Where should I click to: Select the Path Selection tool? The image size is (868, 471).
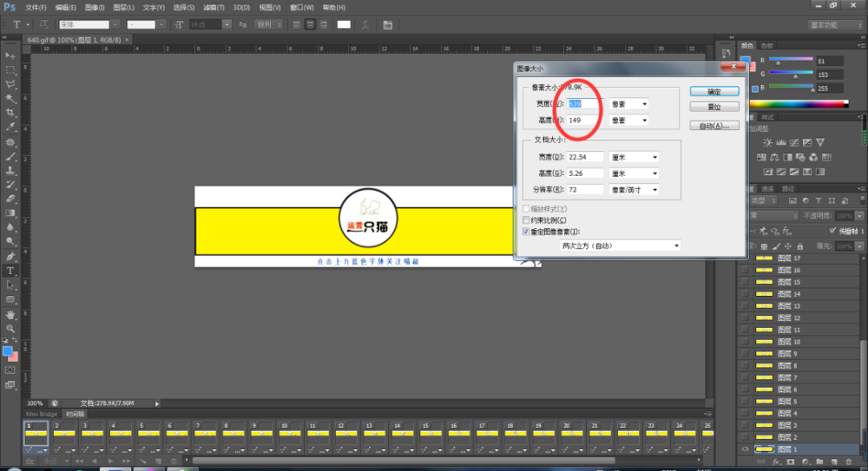10,285
